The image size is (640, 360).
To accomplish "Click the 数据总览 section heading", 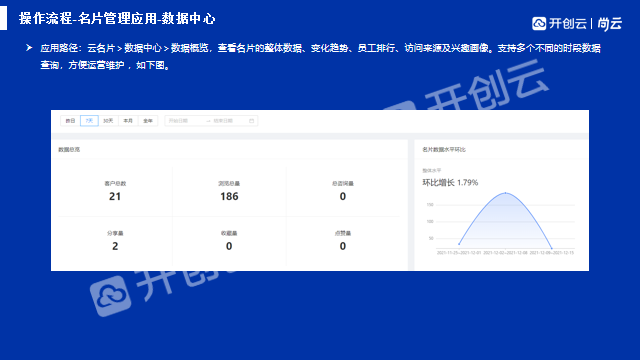I will (69, 150).
